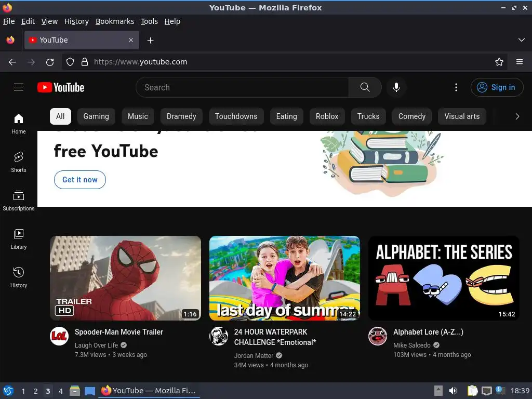This screenshot has height=399, width=532.
Task: Go to Home in sidebar
Action: pyautogui.click(x=19, y=124)
